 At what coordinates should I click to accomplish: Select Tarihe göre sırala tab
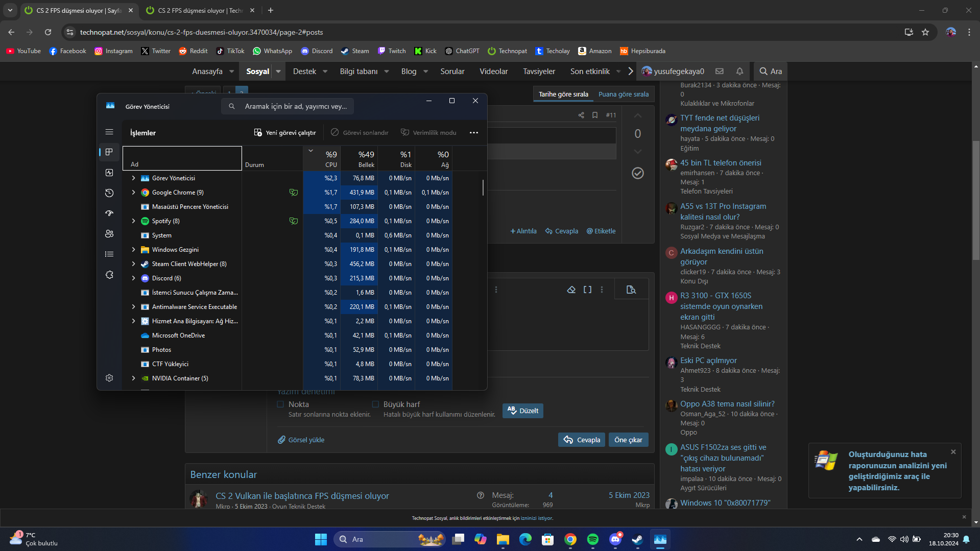(563, 94)
